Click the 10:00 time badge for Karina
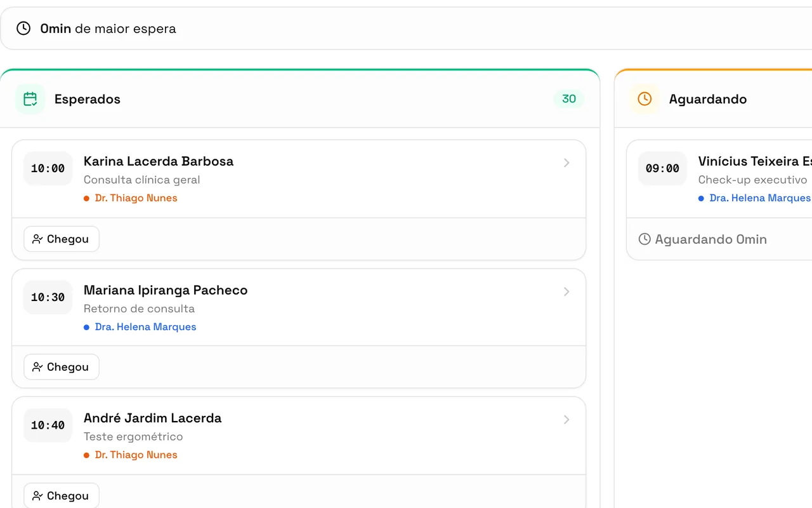 48,168
